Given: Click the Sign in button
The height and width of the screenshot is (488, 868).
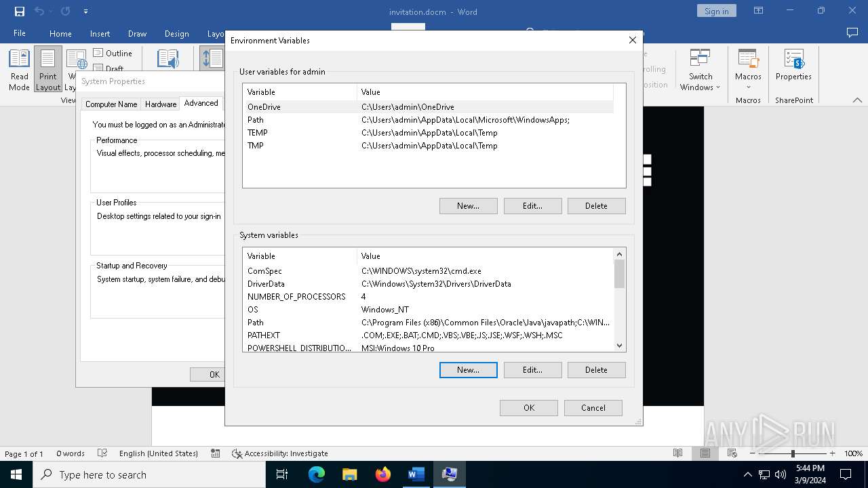Looking at the screenshot, I should point(716,11).
